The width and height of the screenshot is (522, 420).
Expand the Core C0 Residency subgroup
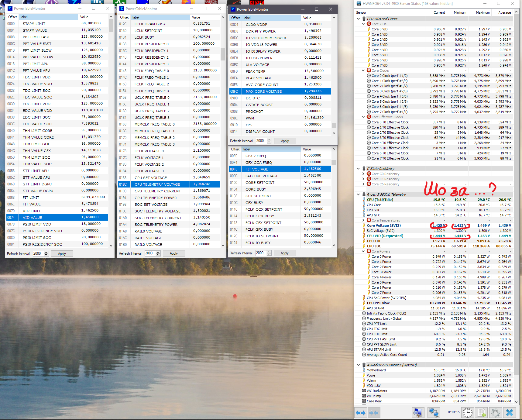[x=363, y=174]
